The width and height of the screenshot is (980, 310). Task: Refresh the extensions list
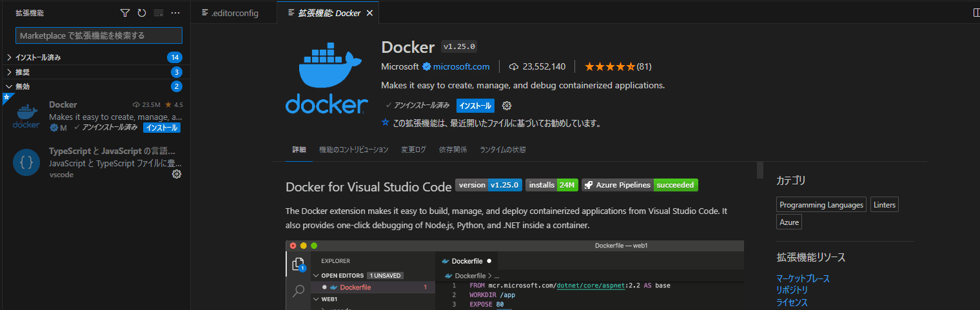tap(142, 13)
